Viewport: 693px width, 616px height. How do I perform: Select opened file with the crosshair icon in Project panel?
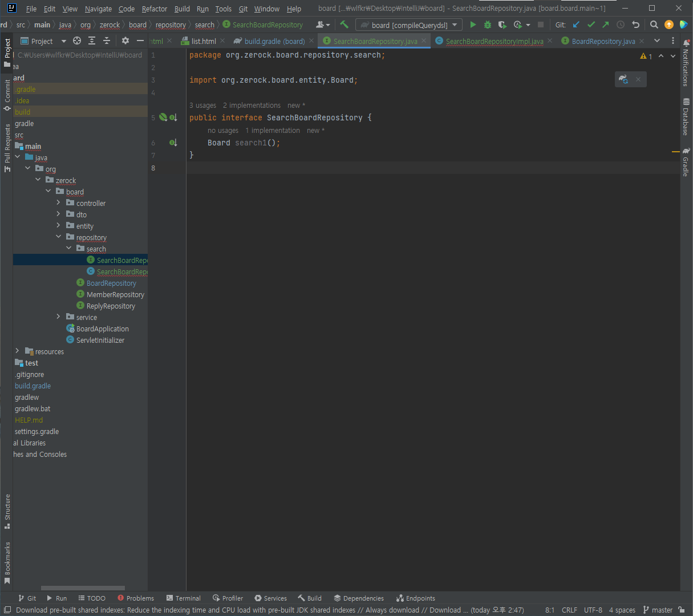click(x=77, y=40)
